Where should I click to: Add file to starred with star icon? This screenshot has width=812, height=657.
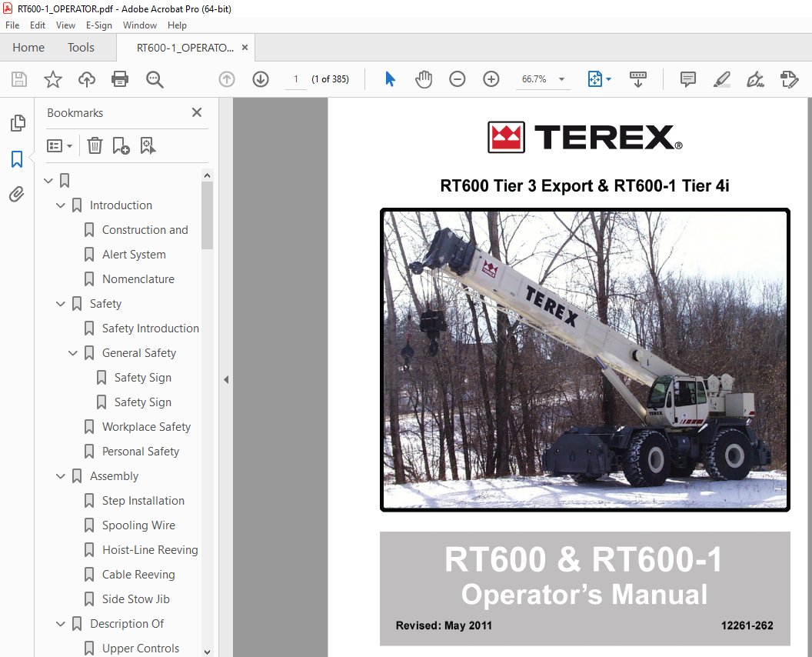pos(53,79)
